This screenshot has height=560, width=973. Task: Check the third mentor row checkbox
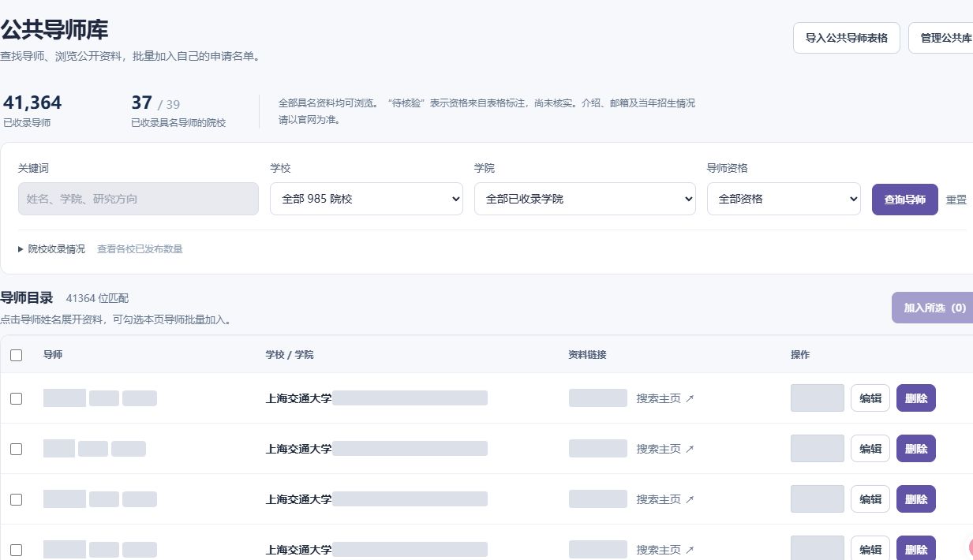tap(16, 499)
